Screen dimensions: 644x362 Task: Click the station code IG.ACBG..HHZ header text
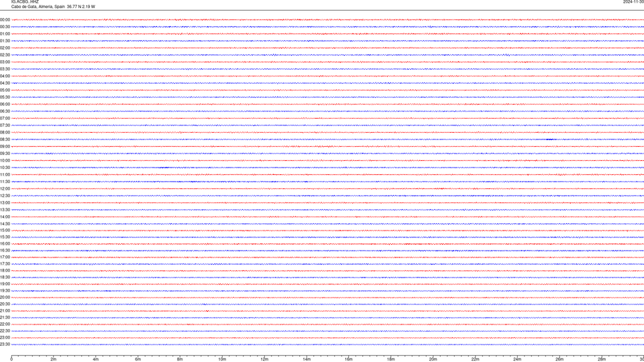pos(25,1)
